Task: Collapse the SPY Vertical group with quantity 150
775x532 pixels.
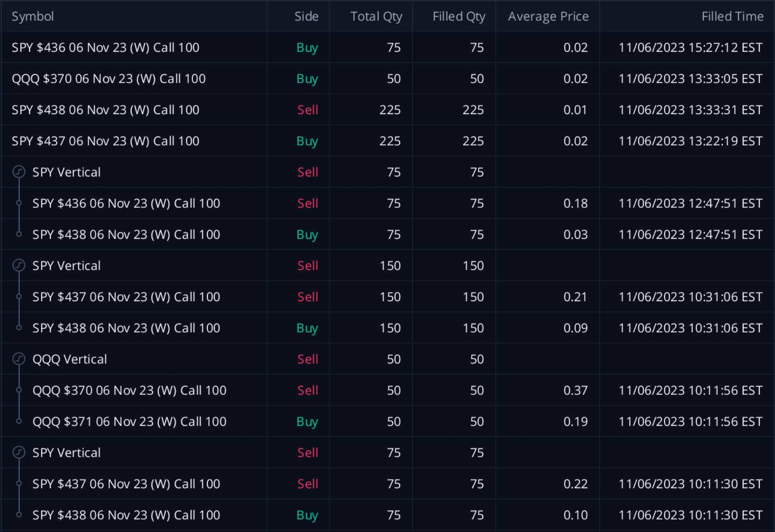Action: click(x=18, y=266)
